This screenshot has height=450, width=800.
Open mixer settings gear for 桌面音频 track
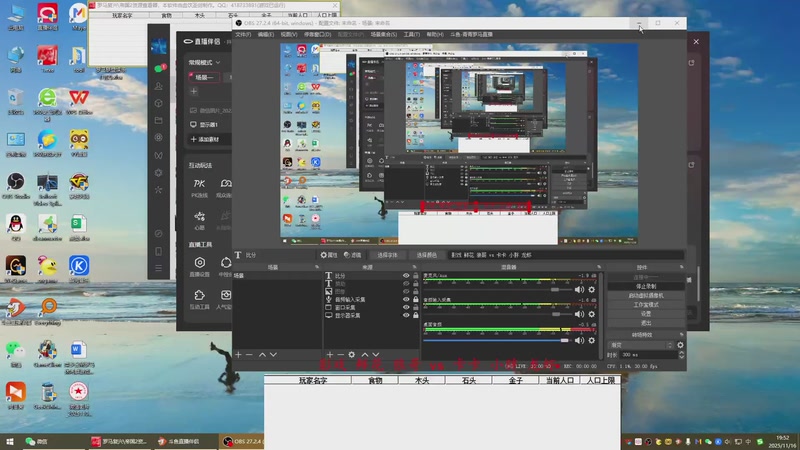point(591,340)
